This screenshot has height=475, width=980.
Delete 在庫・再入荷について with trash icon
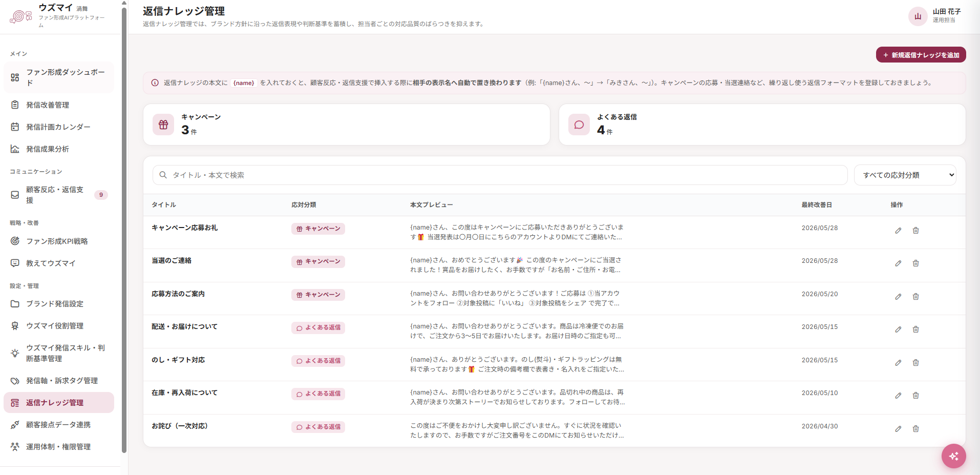(x=915, y=396)
